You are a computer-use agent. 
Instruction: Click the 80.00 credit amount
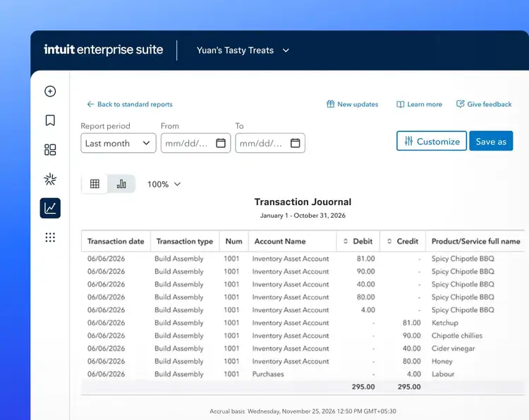pyautogui.click(x=412, y=362)
